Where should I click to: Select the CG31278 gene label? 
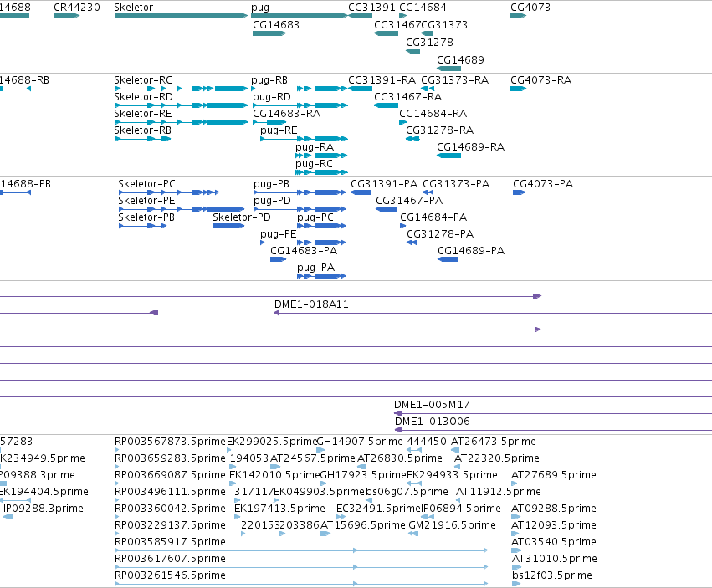click(429, 42)
